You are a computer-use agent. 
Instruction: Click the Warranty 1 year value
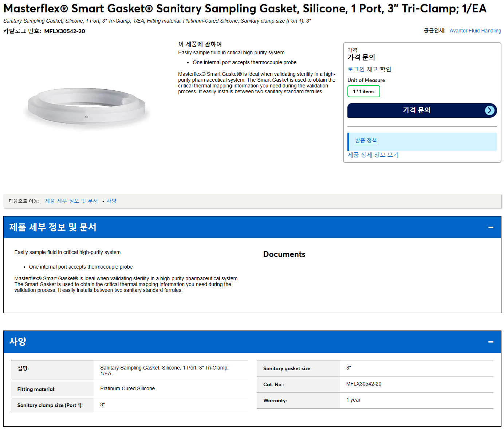pyautogui.click(x=353, y=400)
